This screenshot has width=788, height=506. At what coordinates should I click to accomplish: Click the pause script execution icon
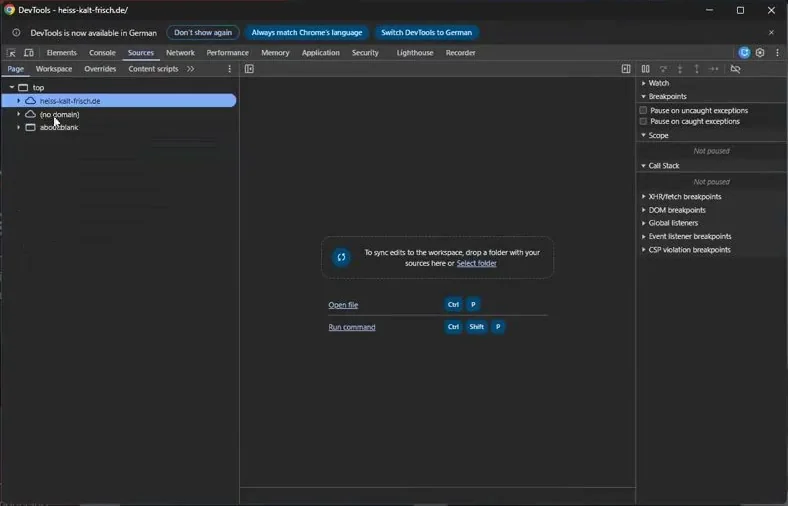coord(645,69)
